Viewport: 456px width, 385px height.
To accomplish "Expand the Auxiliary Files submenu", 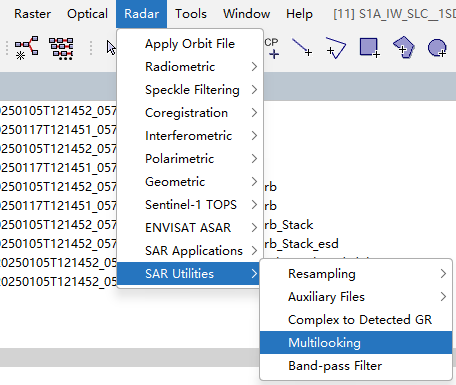I will click(x=356, y=297).
